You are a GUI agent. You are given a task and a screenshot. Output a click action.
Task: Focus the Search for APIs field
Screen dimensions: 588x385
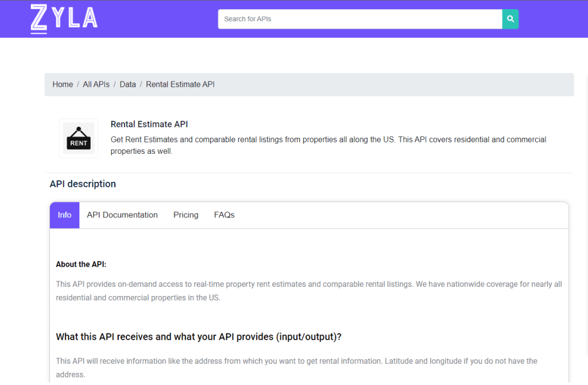360,19
